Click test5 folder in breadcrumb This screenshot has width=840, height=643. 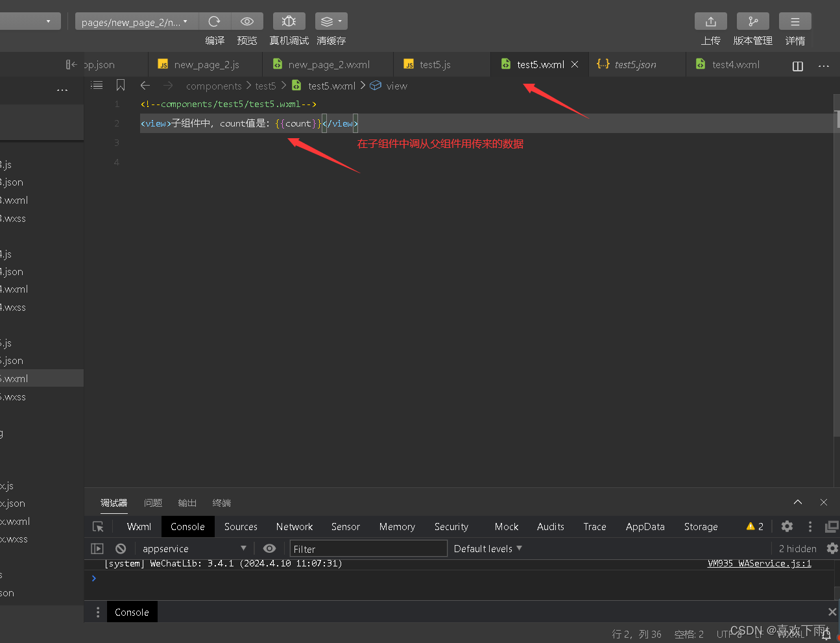[x=265, y=86]
